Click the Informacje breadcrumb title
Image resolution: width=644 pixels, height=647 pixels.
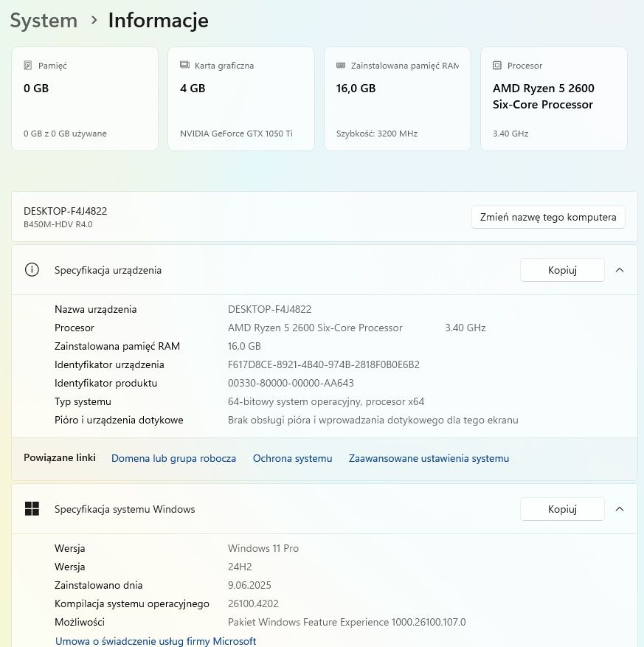159,20
